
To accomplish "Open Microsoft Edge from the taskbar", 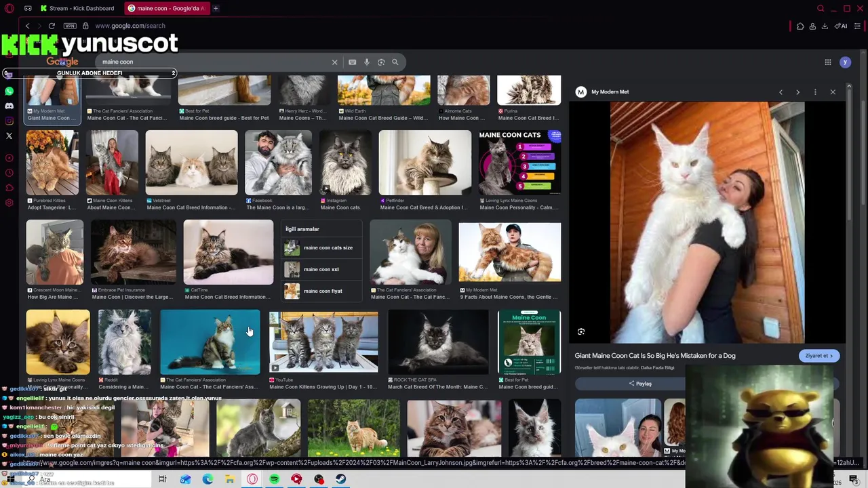I will [x=208, y=479].
